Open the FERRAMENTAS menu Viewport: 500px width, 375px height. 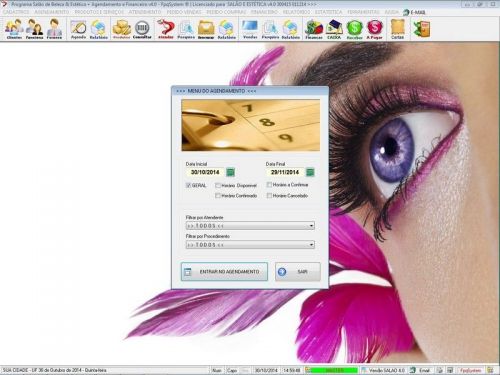363,12
